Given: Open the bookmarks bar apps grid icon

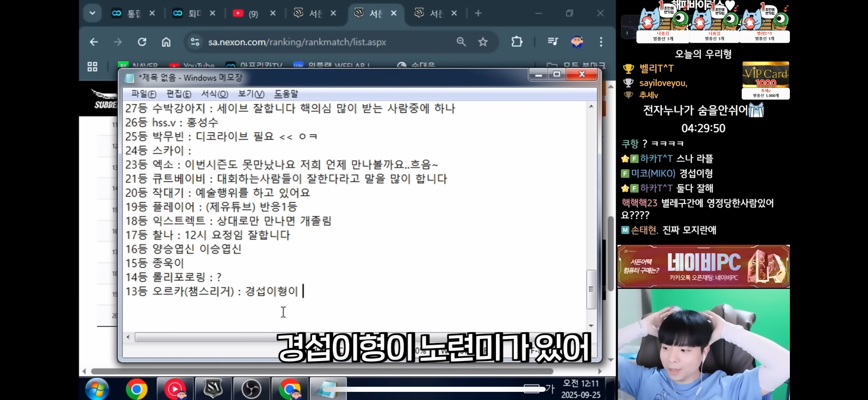Looking at the screenshot, I should pyautogui.click(x=92, y=66).
